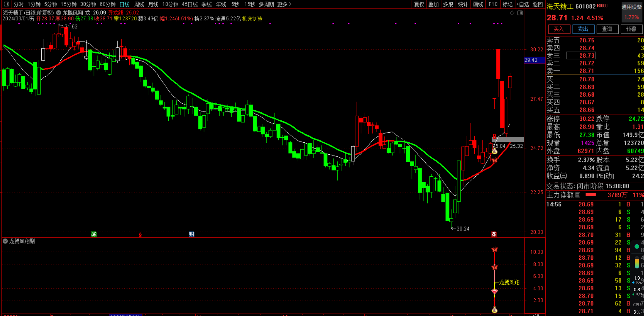The height and width of the screenshot is (316, 644).
Task: Switch to 5分钟 period
Action: (51, 4)
